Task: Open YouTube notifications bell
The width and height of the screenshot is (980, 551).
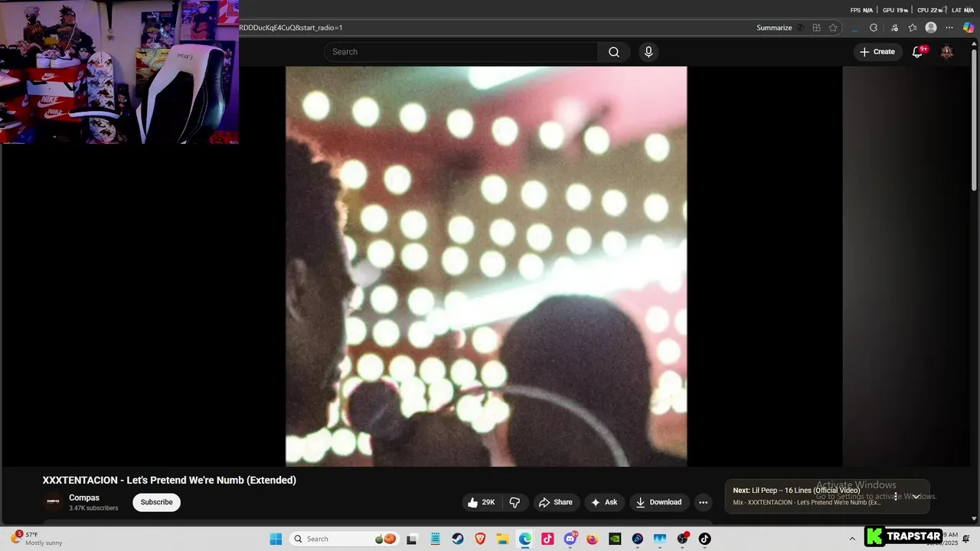Action: coord(917,52)
